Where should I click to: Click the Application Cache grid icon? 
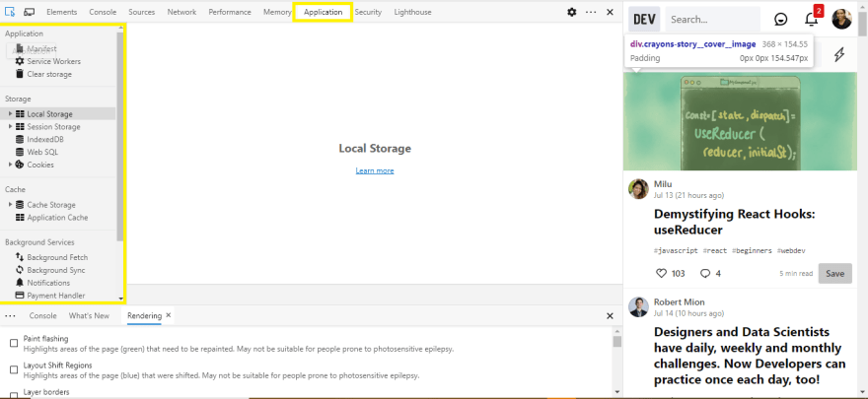point(20,217)
